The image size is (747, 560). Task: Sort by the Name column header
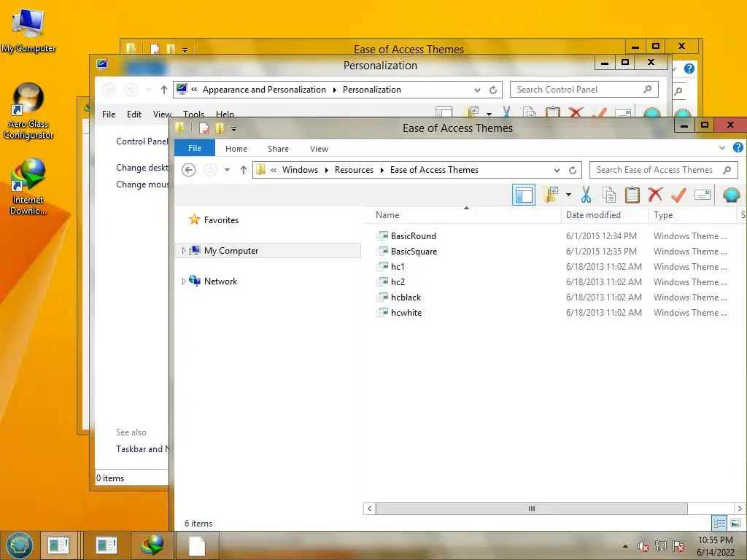pos(387,215)
